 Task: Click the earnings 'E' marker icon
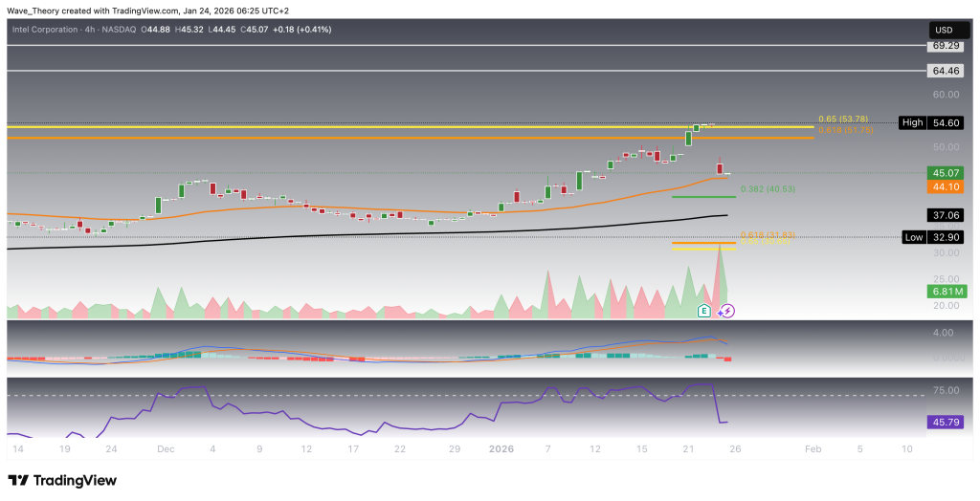pos(704,310)
